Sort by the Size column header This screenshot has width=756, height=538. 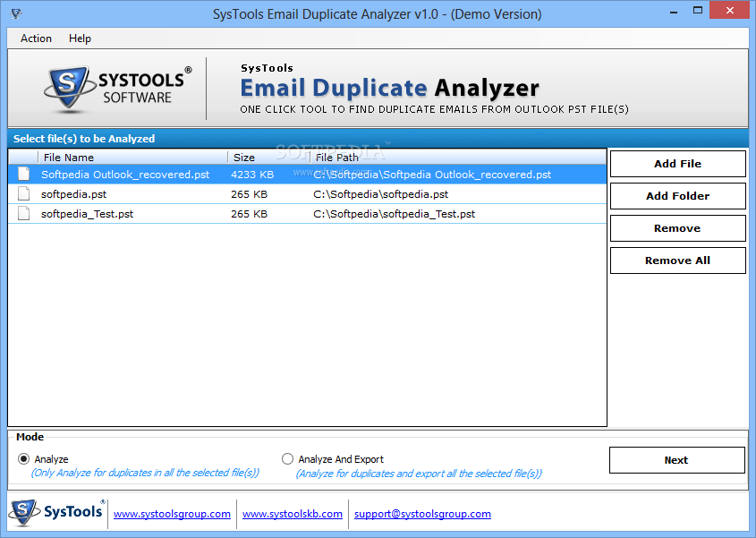tap(268, 158)
